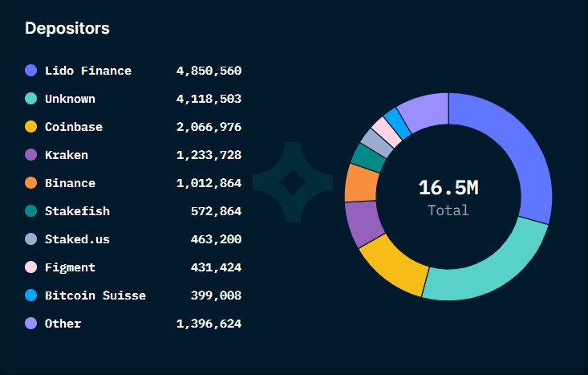Click the value 4,118,503

[x=209, y=99]
